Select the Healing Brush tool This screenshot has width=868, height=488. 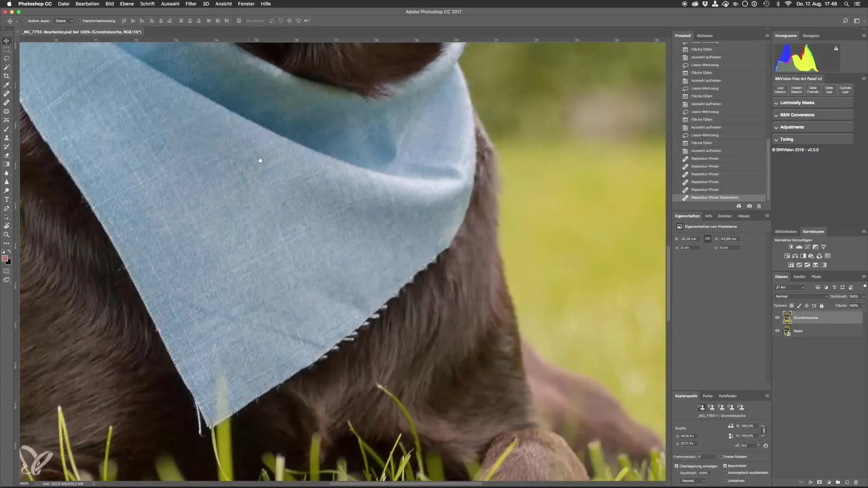tap(6, 103)
